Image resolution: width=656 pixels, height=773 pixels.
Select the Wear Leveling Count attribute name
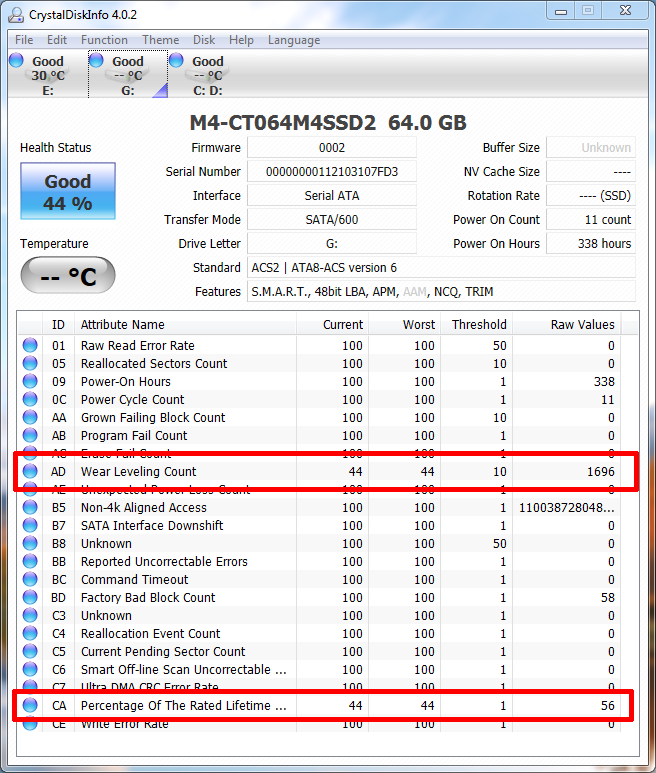(x=138, y=472)
